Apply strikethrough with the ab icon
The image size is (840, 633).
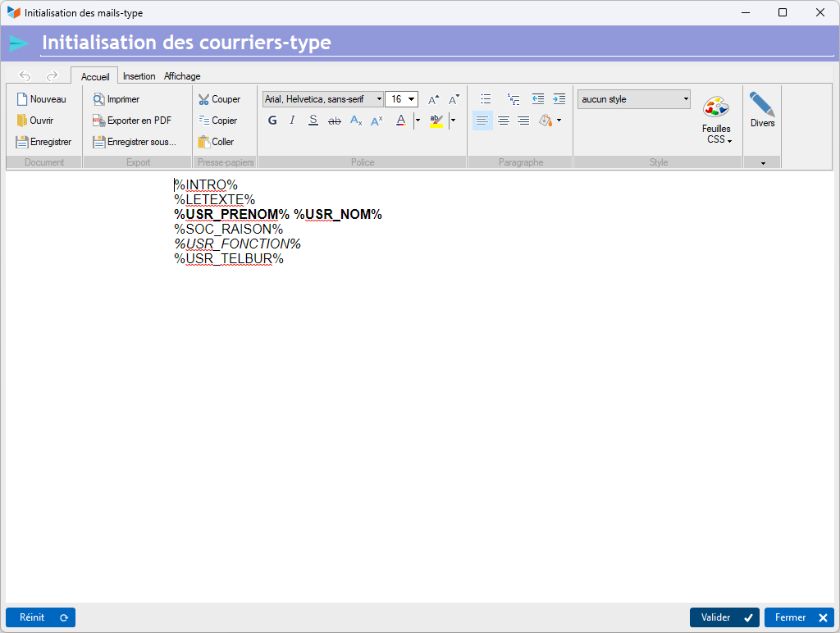pos(335,121)
